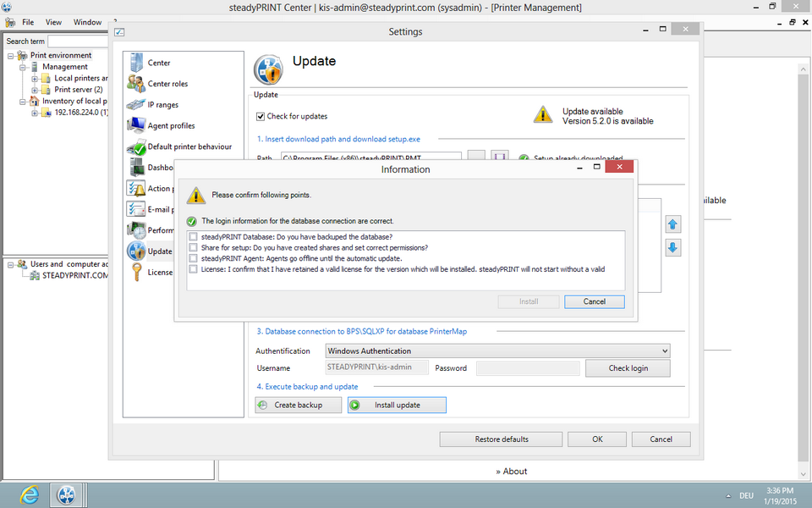The image size is (812, 508).
Task: Click the save disk icon beside Path
Action: [499, 156]
